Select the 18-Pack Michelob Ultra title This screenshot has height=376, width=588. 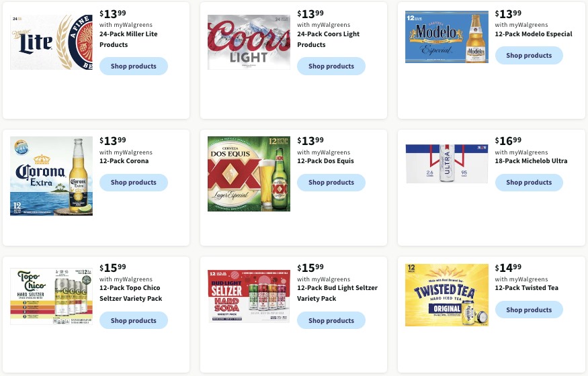[531, 161]
